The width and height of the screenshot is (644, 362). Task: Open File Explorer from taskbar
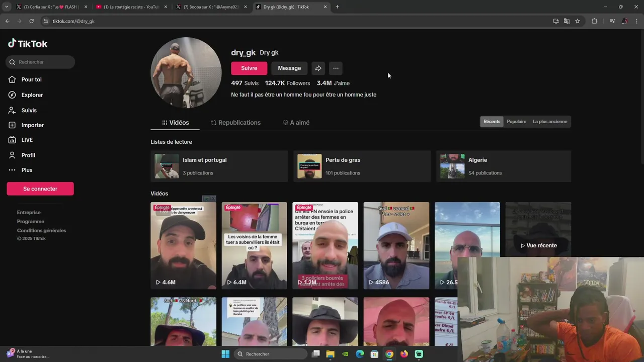click(330, 354)
